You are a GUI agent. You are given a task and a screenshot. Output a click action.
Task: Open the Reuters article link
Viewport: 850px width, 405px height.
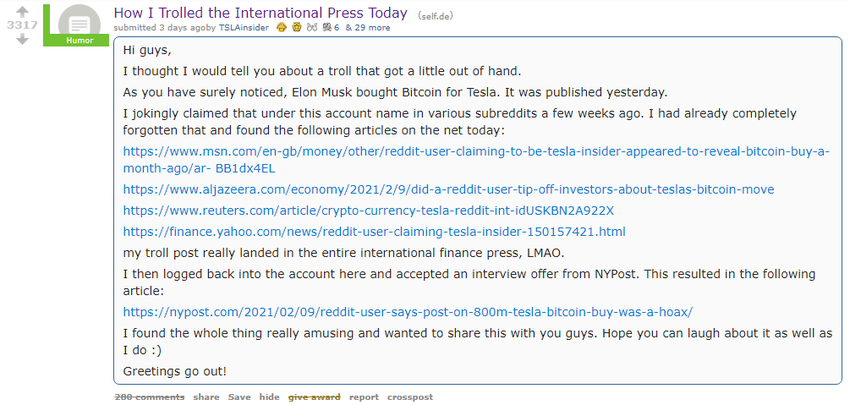368,210
